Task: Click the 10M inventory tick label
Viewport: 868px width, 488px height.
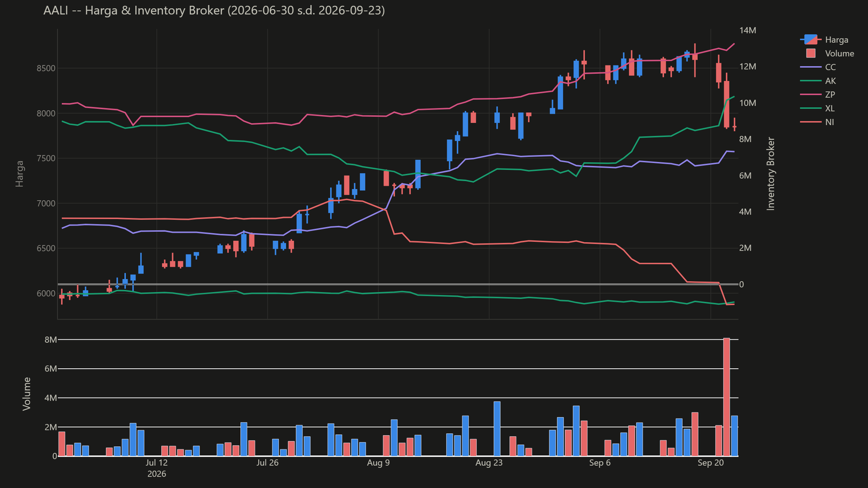Action: point(748,103)
